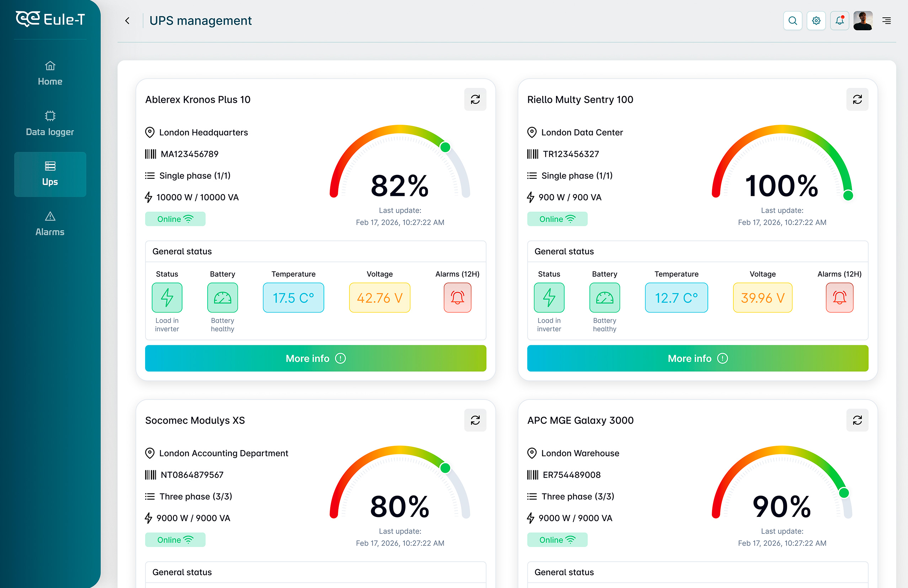Refresh the Riello Multy Sentry 100 card

857,100
